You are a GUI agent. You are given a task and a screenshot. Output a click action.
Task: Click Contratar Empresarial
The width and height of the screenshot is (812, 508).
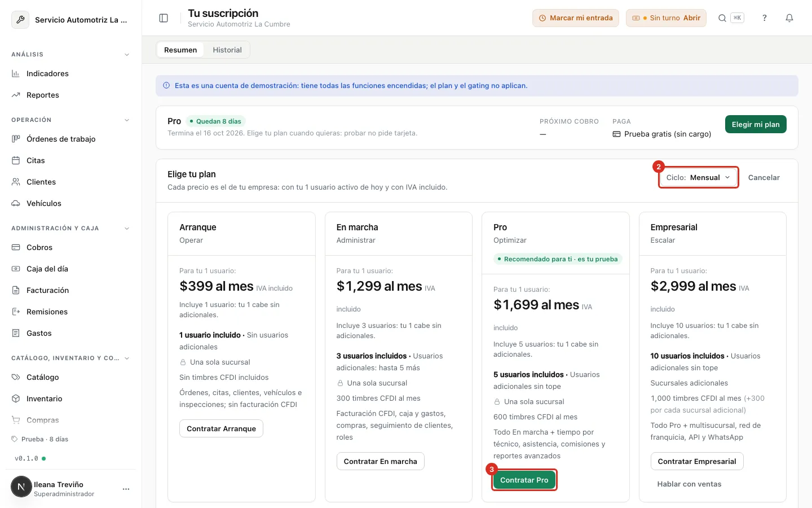[697, 461]
